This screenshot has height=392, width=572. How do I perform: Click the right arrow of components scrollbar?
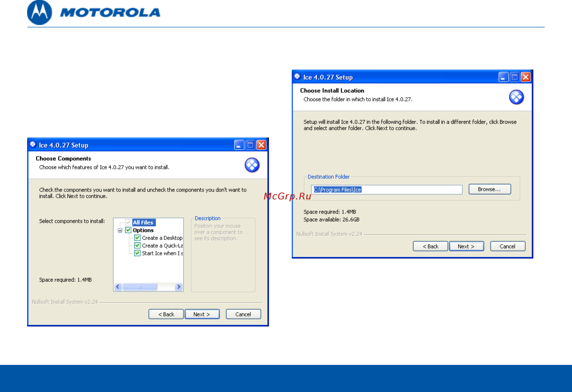[x=179, y=287]
